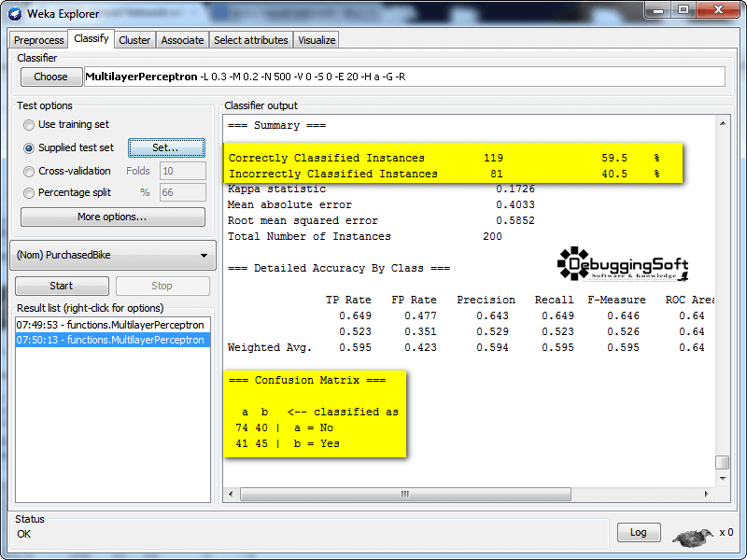Click the percentage split value field
This screenshot has height=560, width=747.
[x=183, y=192]
